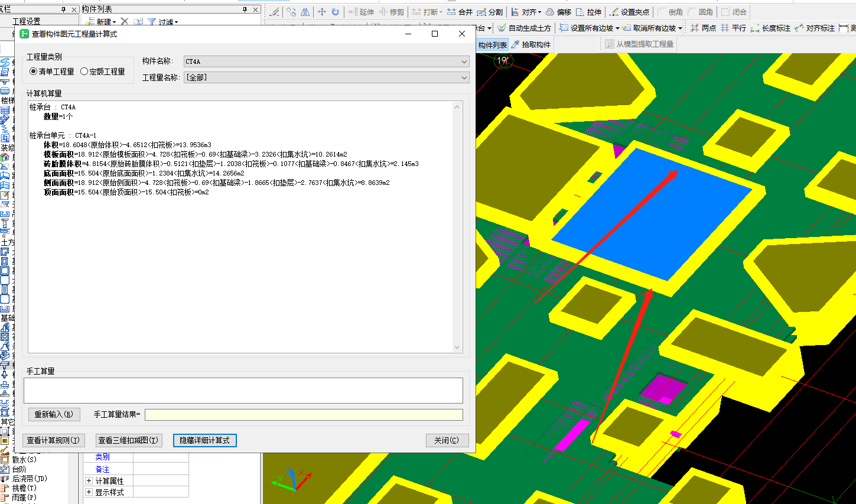The image size is (856, 504).
Task: Click the scroll-up arrow of 计算机算量 text area
Action: pyautogui.click(x=457, y=107)
